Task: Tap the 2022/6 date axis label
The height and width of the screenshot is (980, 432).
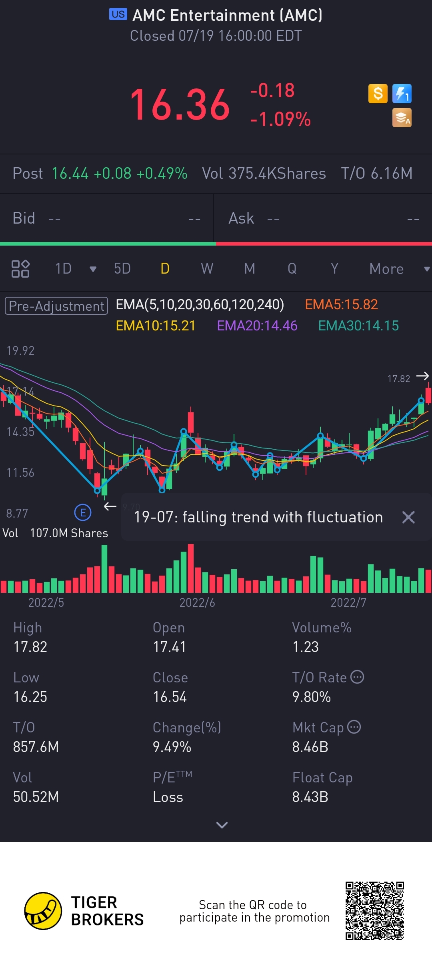Action: point(197,602)
